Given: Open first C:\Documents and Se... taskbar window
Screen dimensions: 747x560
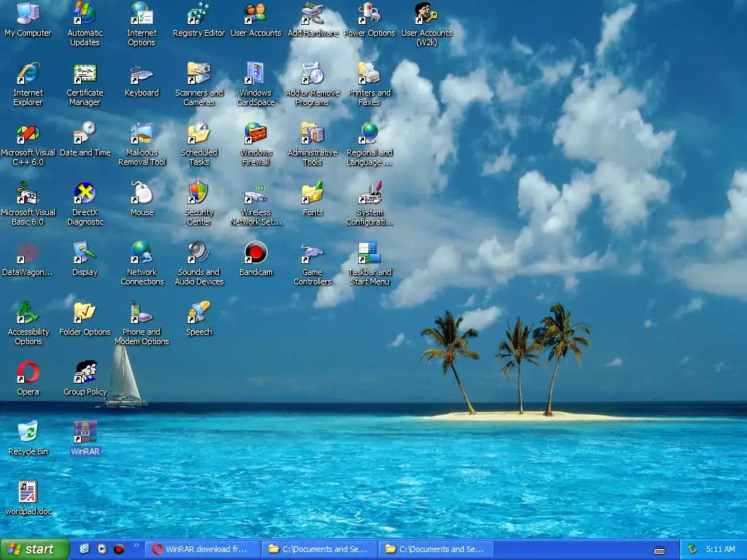Looking at the screenshot, I should coord(320,550).
